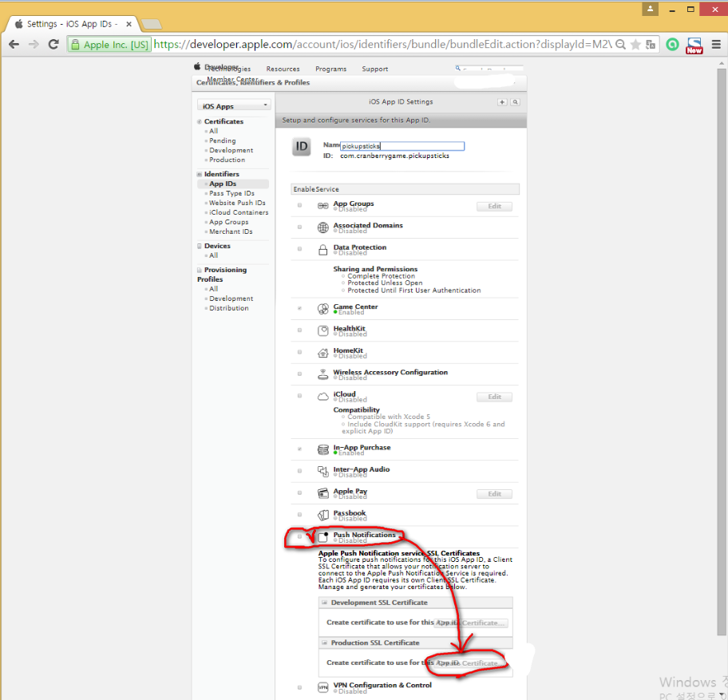Select Complete Protection radio option
The image size is (728, 700).
click(343, 276)
